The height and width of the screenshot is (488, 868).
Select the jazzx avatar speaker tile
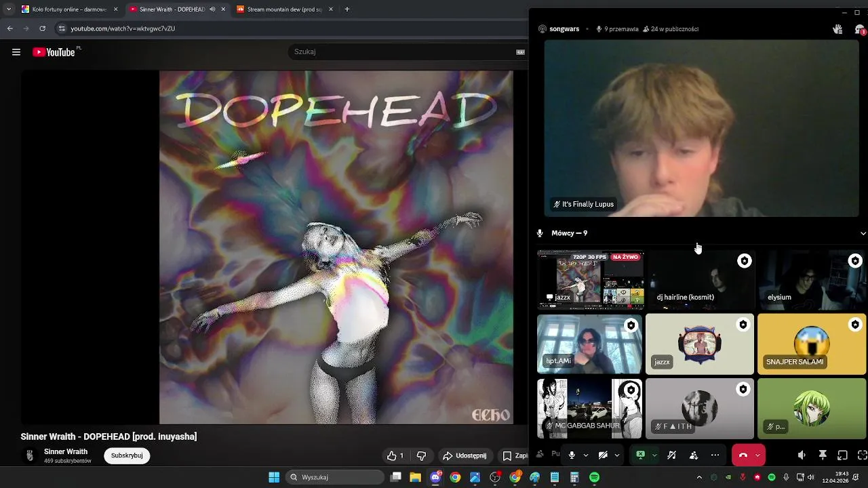pos(700,344)
